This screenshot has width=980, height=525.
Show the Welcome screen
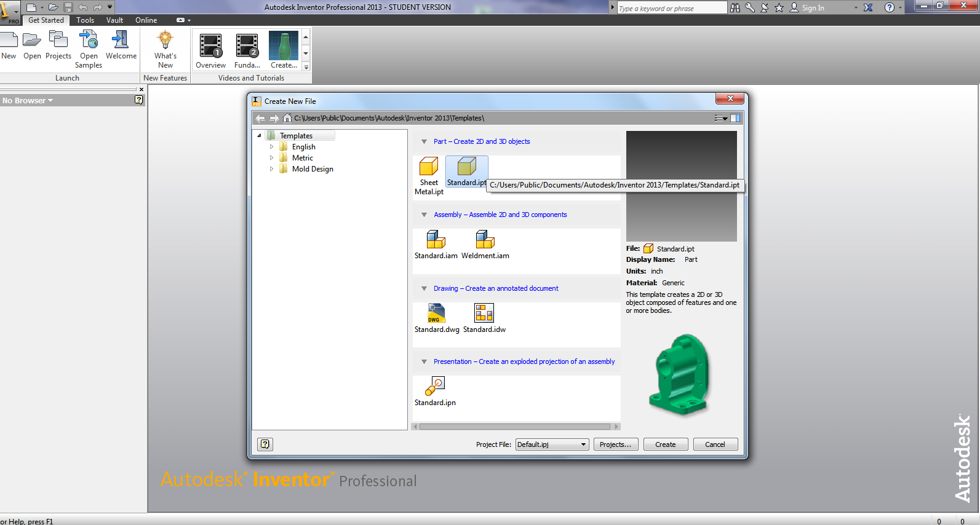[x=121, y=45]
